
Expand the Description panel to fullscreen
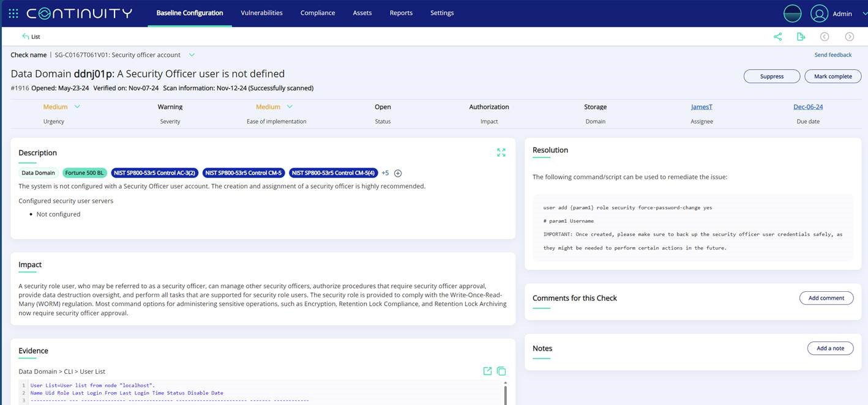[501, 152]
